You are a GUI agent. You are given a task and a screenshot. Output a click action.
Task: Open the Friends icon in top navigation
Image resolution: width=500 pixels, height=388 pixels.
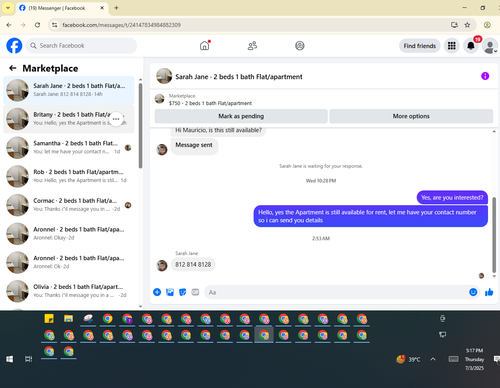click(252, 46)
